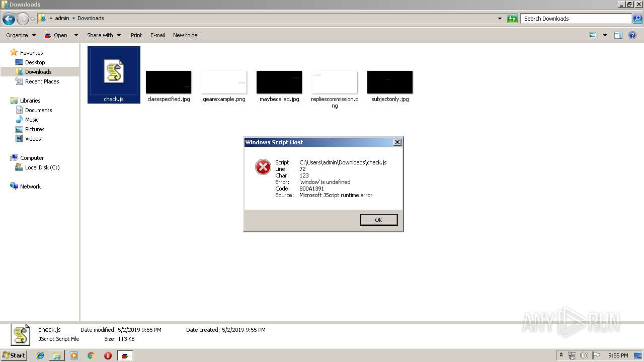
Task: Click the search magnifier icon
Action: click(637, 19)
